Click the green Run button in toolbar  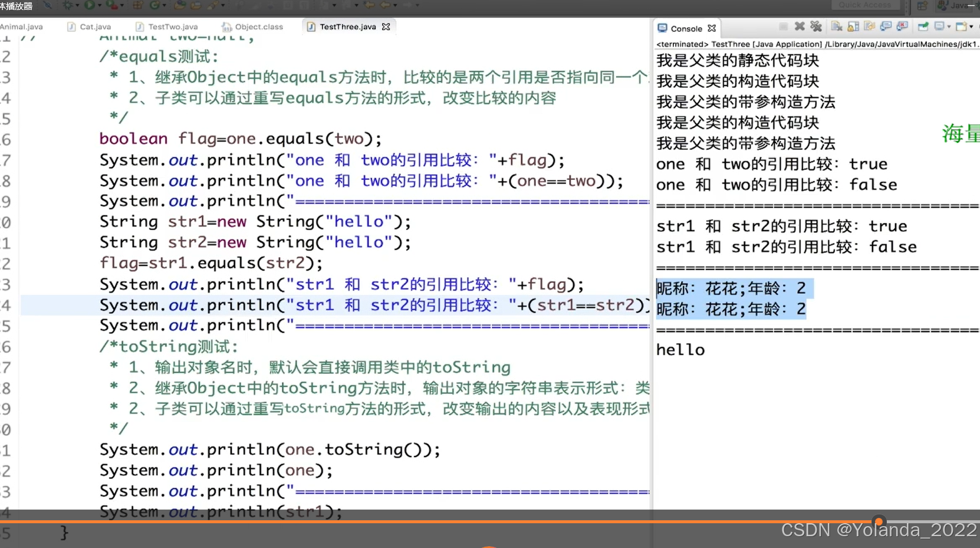(90, 5)
